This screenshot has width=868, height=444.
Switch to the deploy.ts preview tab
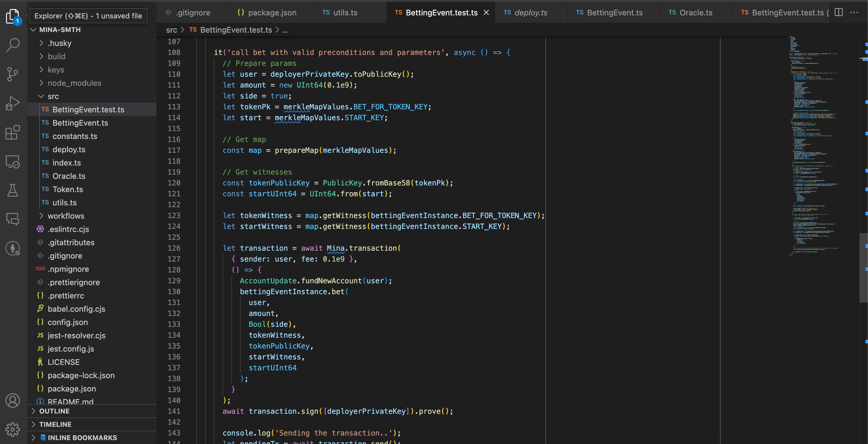tap(531, 12)
